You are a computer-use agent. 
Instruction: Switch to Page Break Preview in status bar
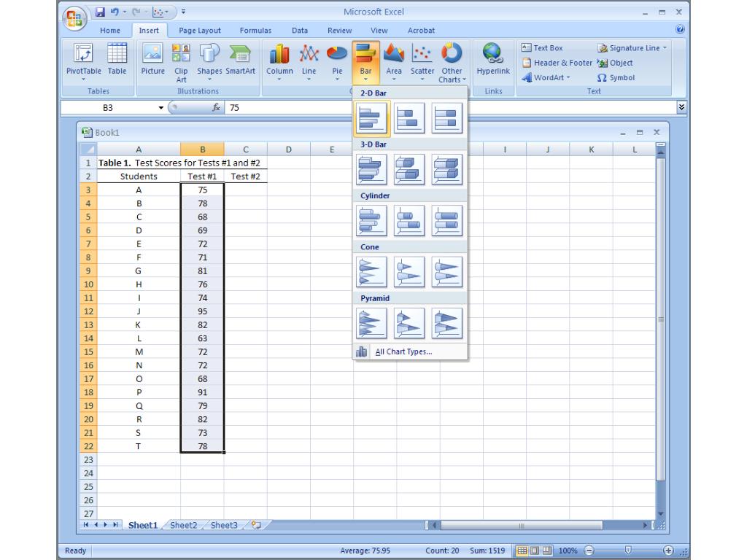[547, 551]
